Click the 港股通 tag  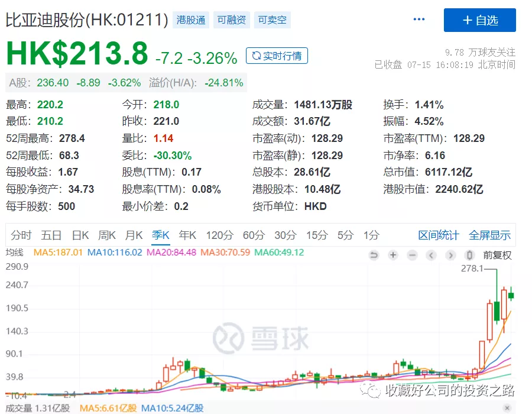(191, 20)
